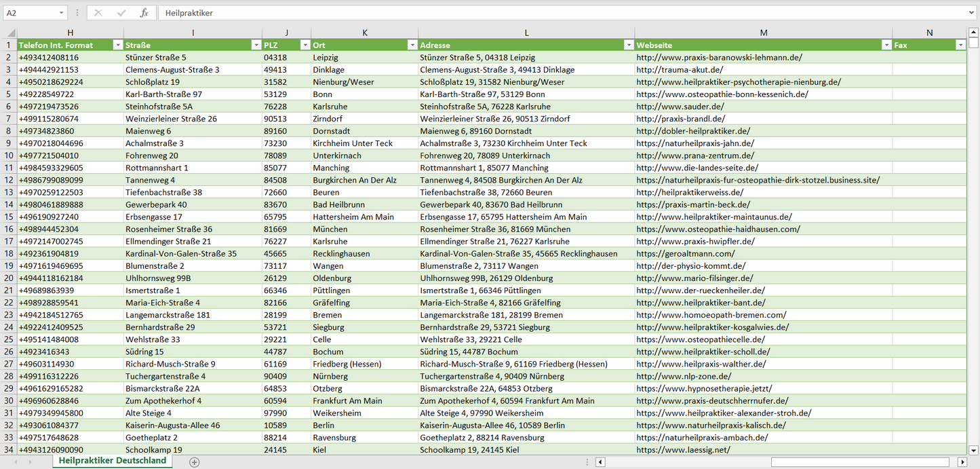Screen dimensions: 980x469
Task: Add a new sheet with plus button
Action: pos(195,462)
